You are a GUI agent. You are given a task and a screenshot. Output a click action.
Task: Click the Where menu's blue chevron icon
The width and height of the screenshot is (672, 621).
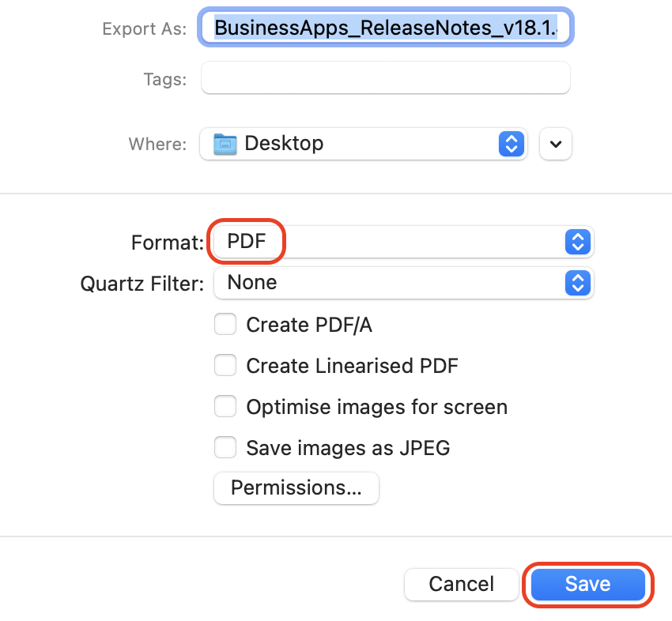[511, 144]
